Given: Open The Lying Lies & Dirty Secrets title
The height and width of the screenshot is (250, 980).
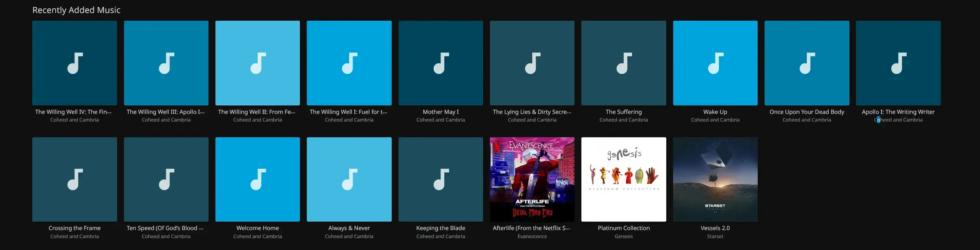Looking at the screenshot, I should point(532,112).
